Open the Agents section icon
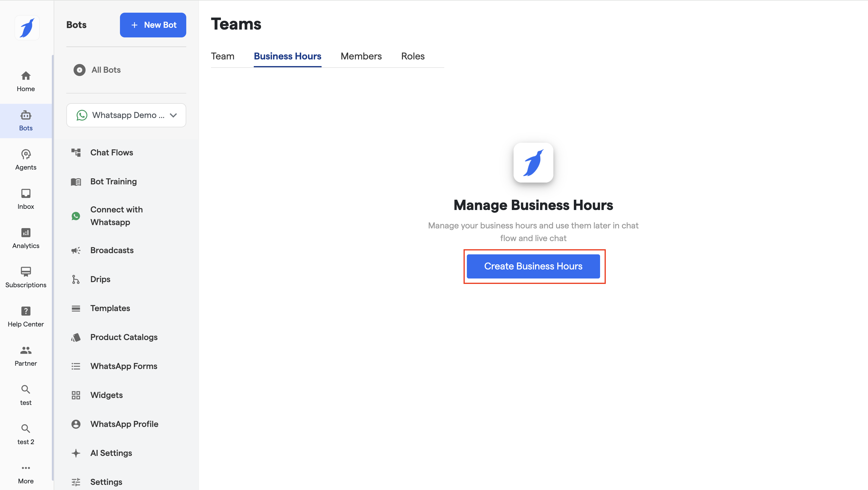 pyautogui.click(x=26, y=154)
